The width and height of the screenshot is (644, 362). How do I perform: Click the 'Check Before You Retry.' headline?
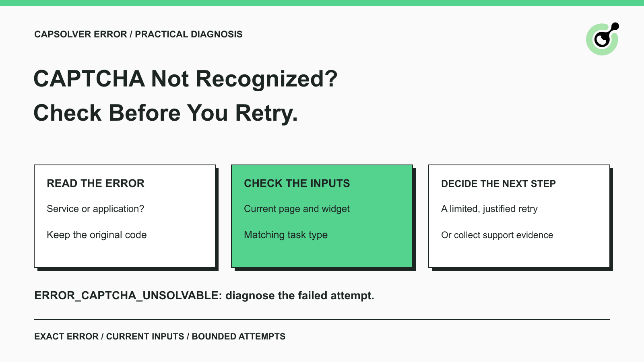pyautogui.click(x=166, y=113)
